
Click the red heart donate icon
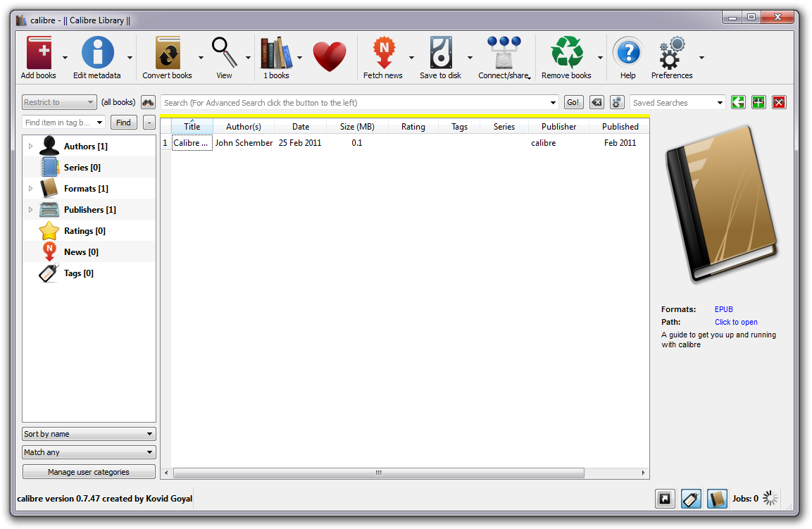coord(330,56)
